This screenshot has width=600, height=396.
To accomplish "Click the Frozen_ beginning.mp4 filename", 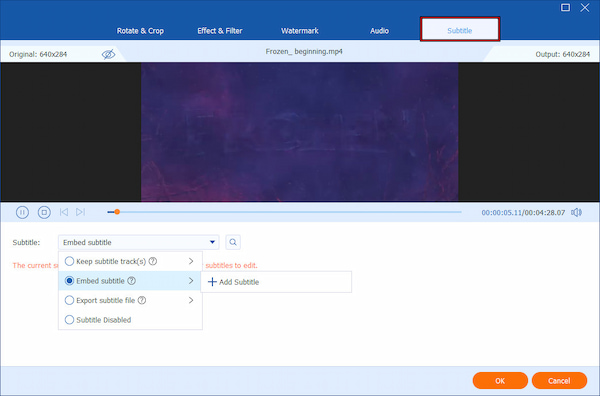I will pos(304,52).
